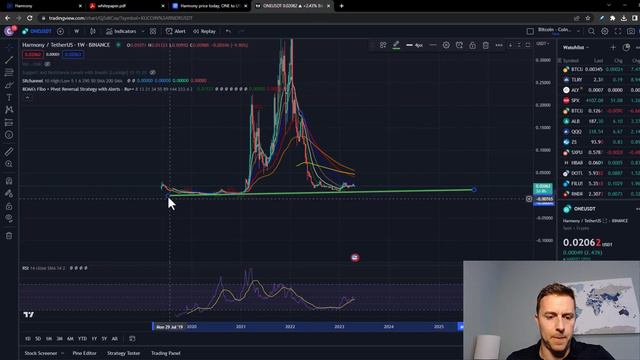
Task: Switch to the whitepaper.pdf browser tab
Action: click(x=127, y=6)
